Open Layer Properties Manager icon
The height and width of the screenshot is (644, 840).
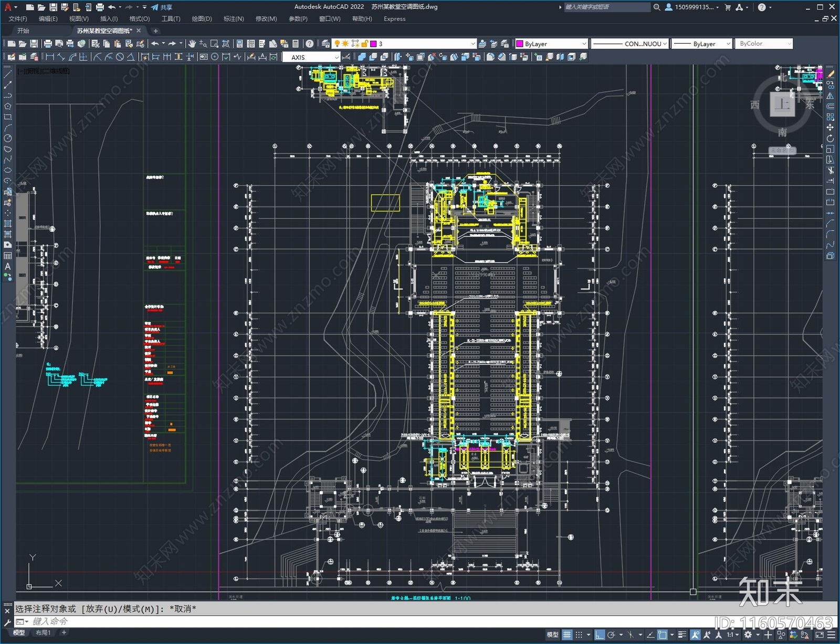click(x=325, y=44)
